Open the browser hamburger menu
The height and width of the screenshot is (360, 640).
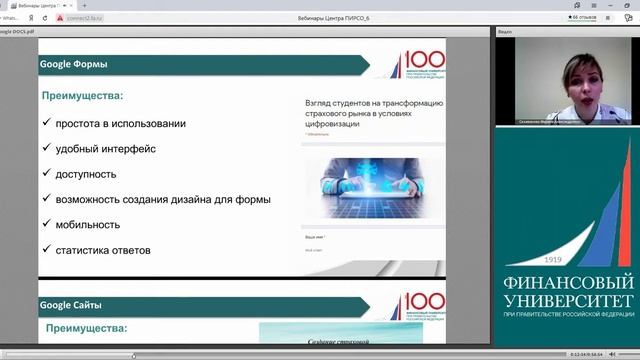(x=594, y=5)
